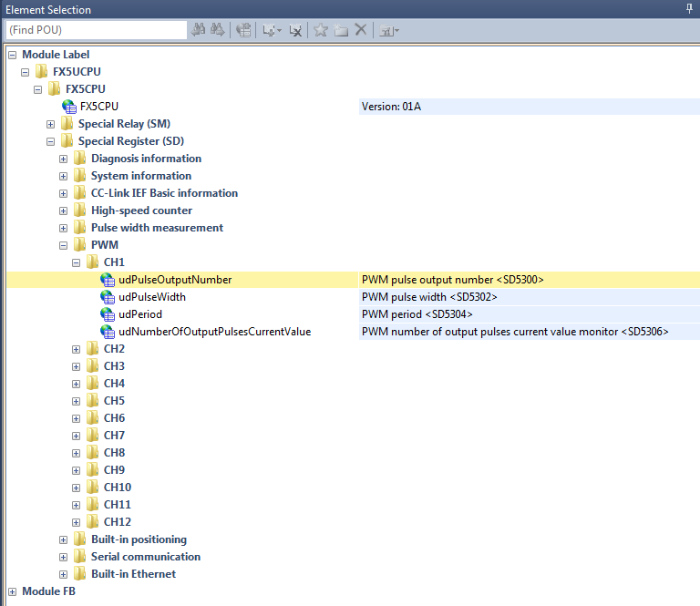The width and height of the screenshot is (700, 606).
Task: Click the Special Relay (SM) folder icon
Action: click(67, 123)
